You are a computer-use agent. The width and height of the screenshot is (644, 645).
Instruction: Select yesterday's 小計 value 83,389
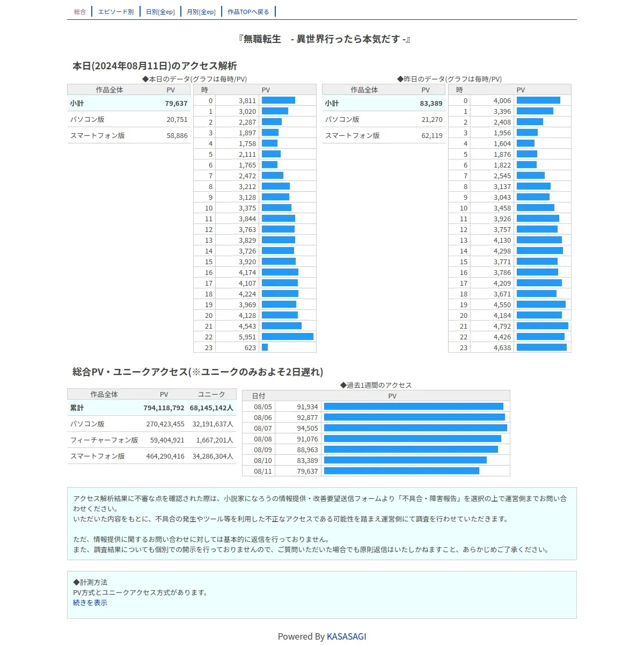click(x=431, y=104)
